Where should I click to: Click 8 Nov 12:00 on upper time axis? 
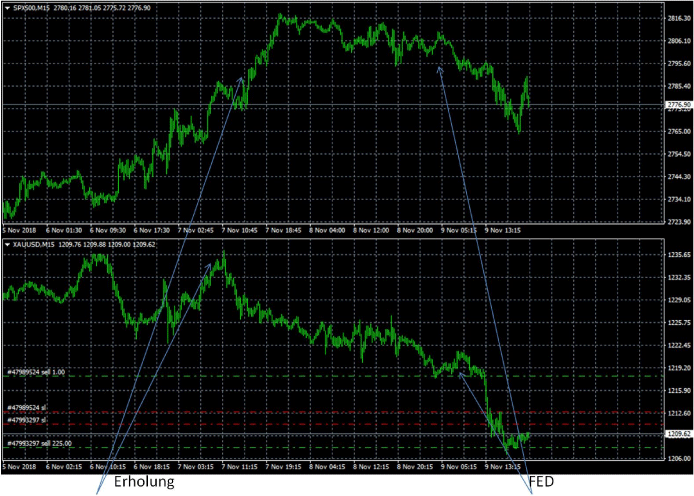pos(374,230)
